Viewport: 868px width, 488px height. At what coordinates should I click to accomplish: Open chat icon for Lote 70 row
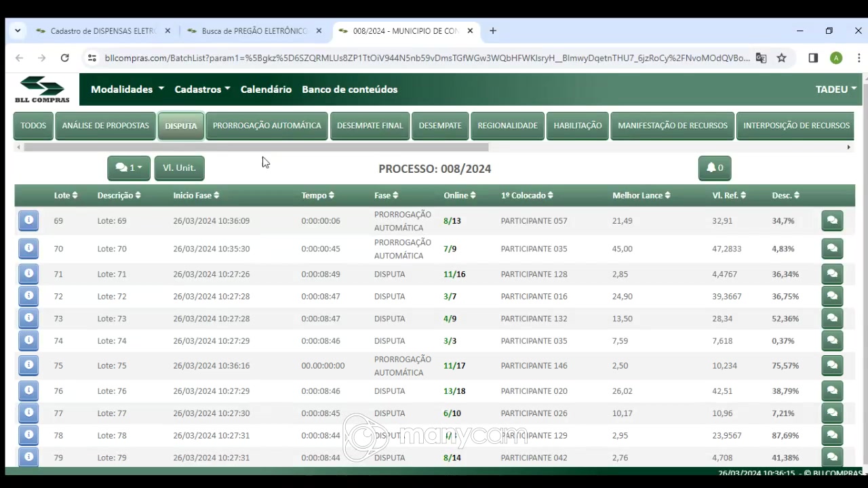coord(832,249)
